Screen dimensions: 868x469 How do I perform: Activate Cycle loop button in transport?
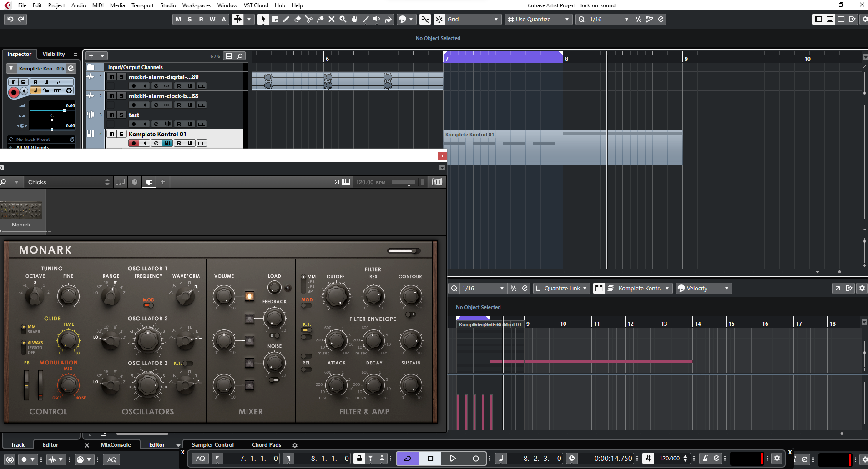408,459
